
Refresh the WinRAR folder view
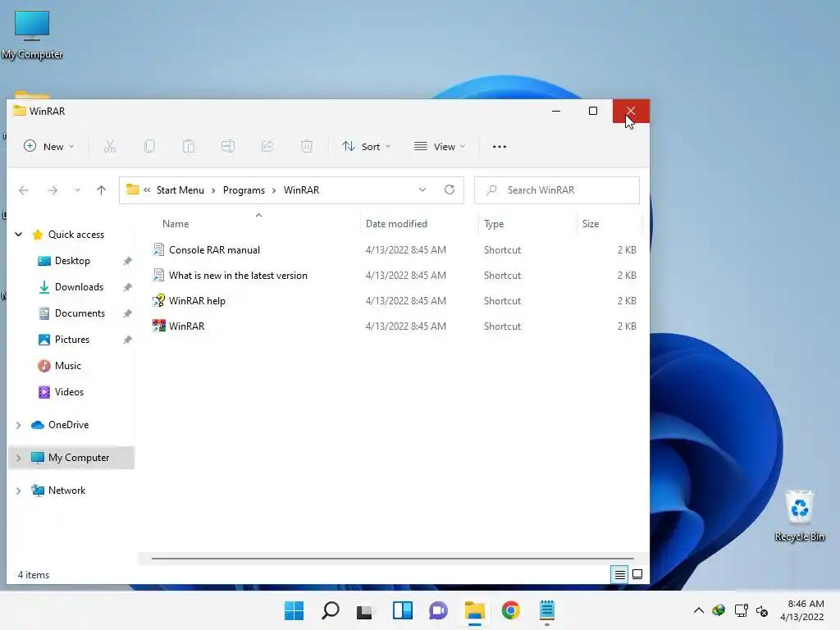pos(450,189)
